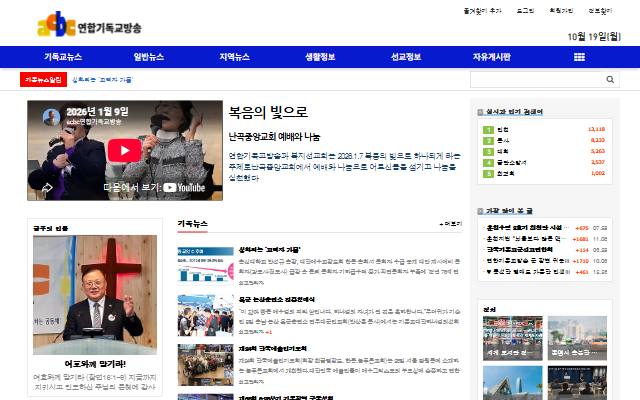
Task: Click the most-viewed posts section header icon
Action: [480, 211]
